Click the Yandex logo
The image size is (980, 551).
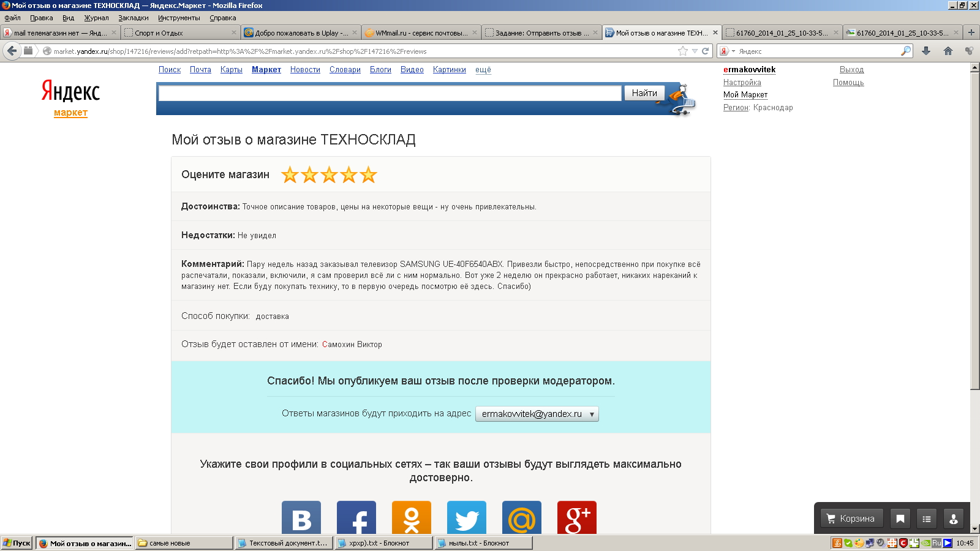(70, 91)
